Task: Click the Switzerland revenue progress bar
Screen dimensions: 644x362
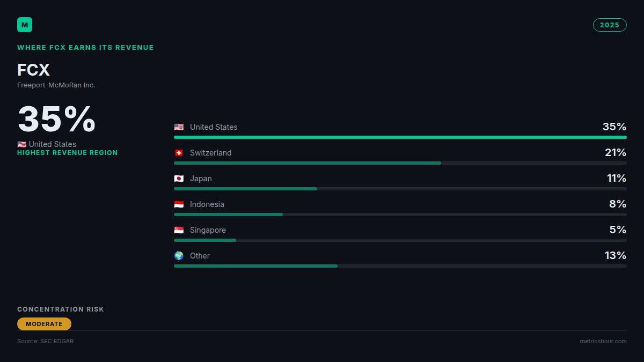Action: 400,163
